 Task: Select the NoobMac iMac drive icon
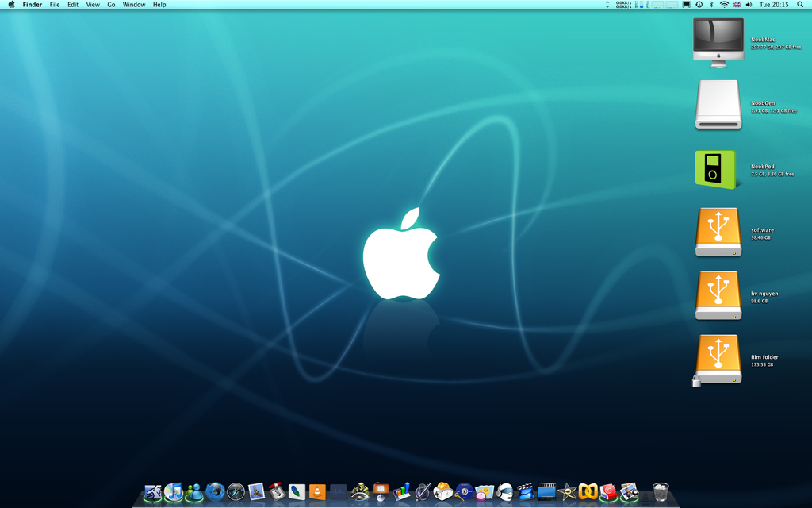(x=718, y=43)
